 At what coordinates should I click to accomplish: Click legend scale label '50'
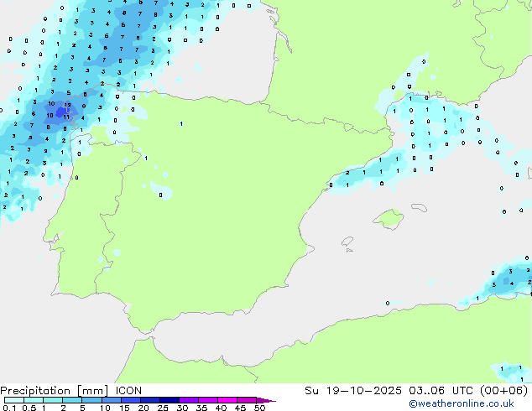[260, 408]
